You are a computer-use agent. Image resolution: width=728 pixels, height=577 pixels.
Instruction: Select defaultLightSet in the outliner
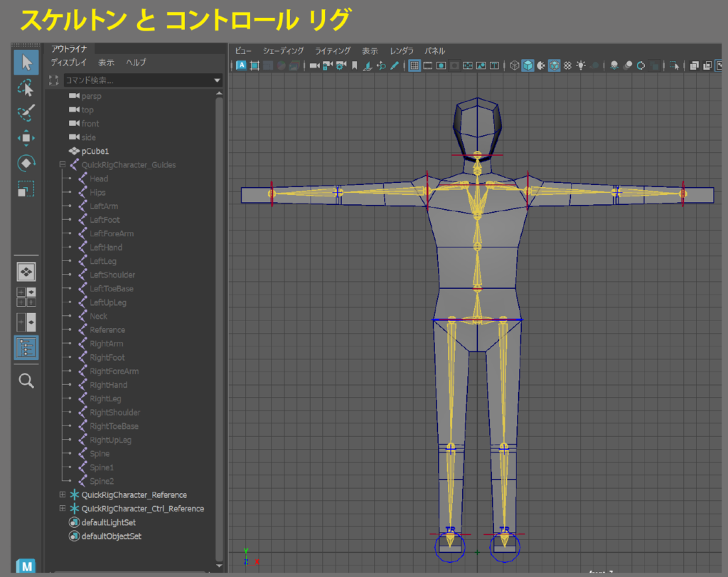[x=108, y=522]
